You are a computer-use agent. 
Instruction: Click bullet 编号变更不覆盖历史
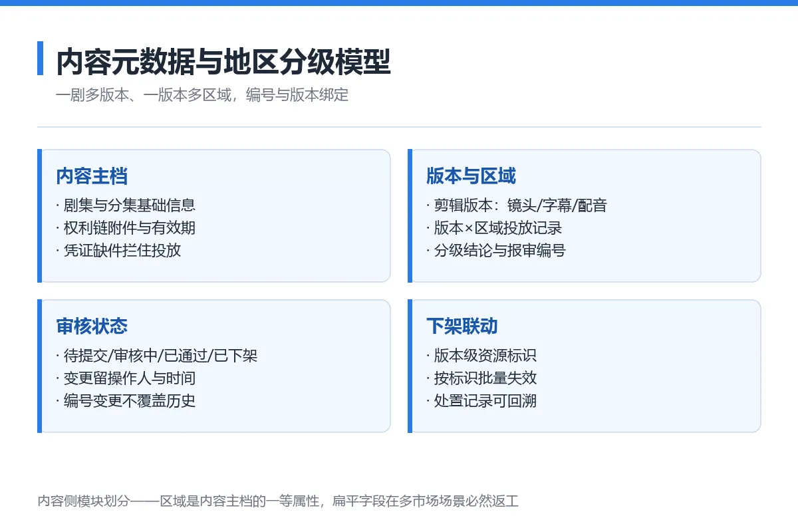[x=126, y=401]
